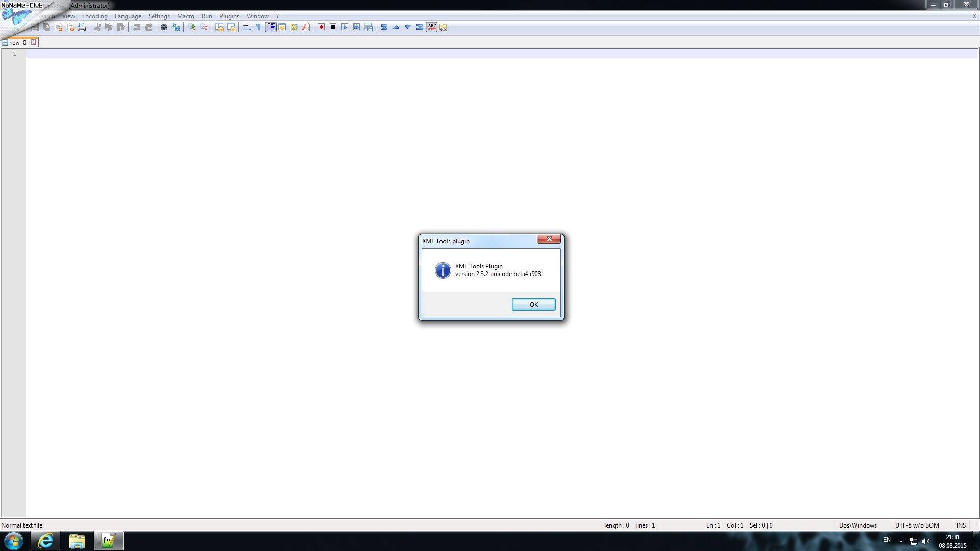980x551 pixels.
Task: Click the Redo arrow icon
Action: (148, 27)
